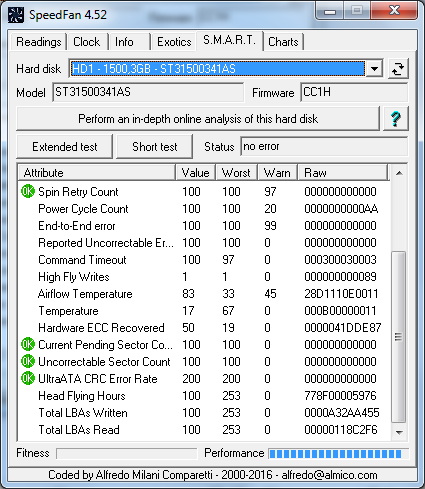Click the Performance progress bar

tap(339, 454)
